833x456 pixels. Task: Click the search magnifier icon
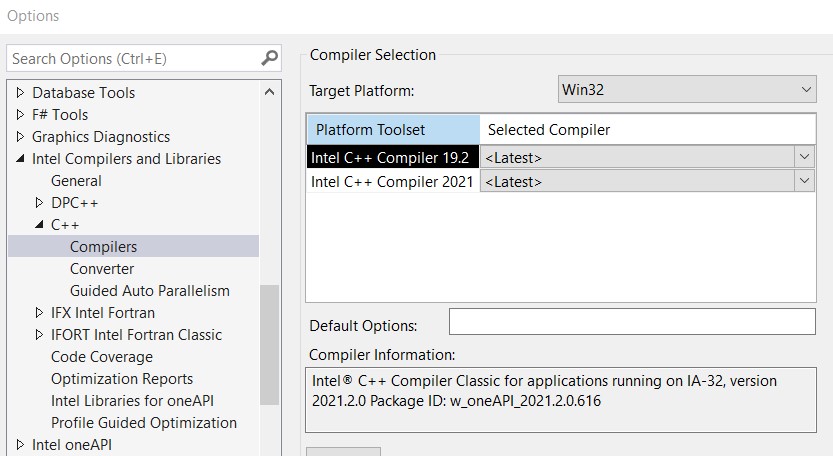(x=269, y=59)
